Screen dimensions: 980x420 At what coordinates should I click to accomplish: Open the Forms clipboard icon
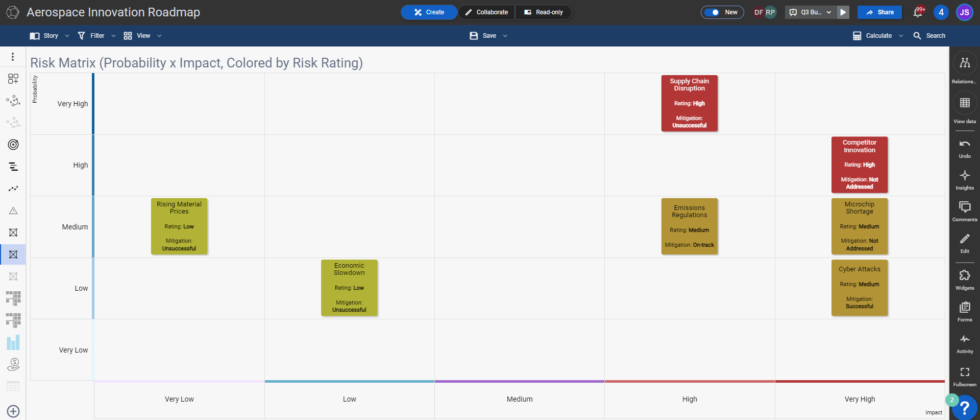click(x=965, y=307)
